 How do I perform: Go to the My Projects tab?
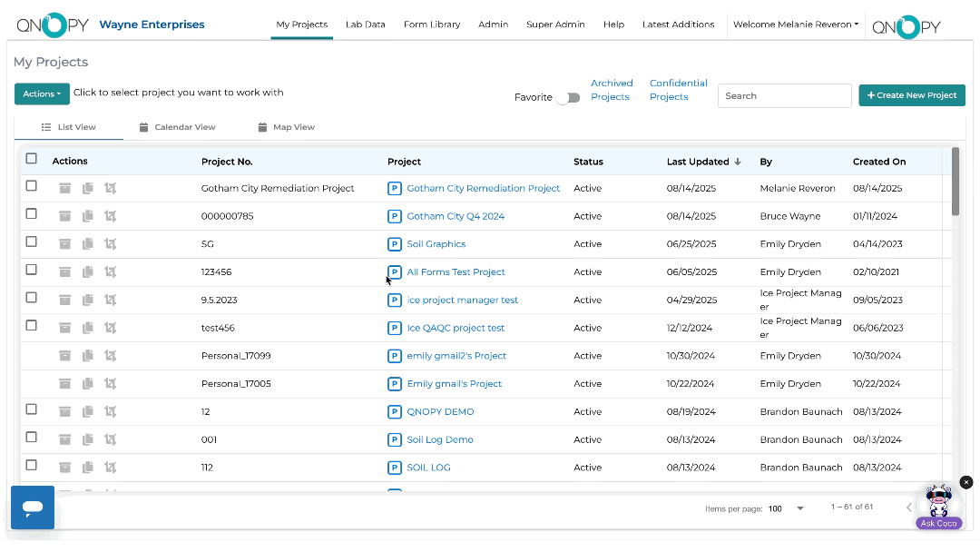(302, 25)
